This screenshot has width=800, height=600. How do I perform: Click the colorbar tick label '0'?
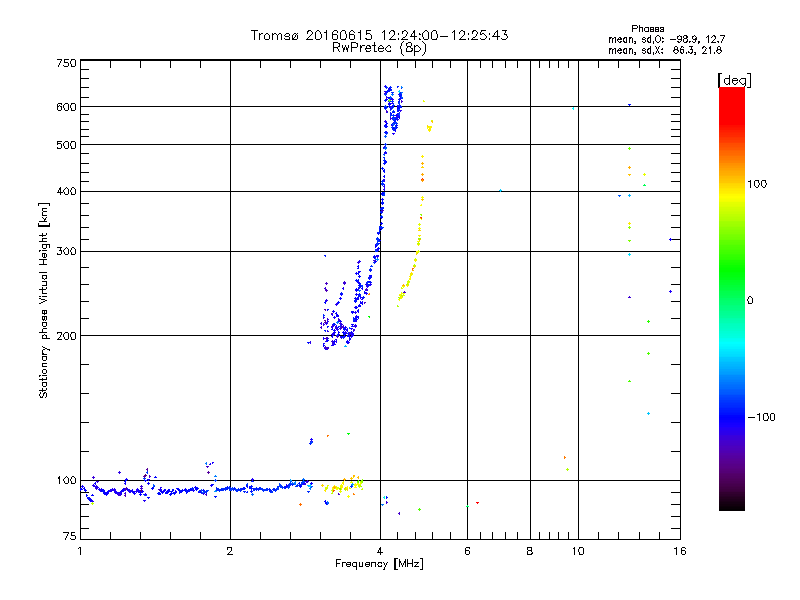tap(749, 300)
